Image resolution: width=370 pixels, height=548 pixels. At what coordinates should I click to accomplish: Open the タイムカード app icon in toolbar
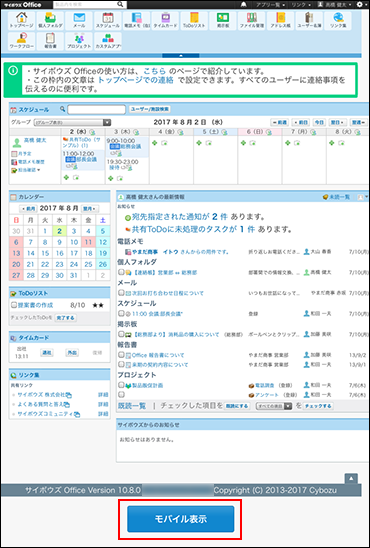coord(165,21)
